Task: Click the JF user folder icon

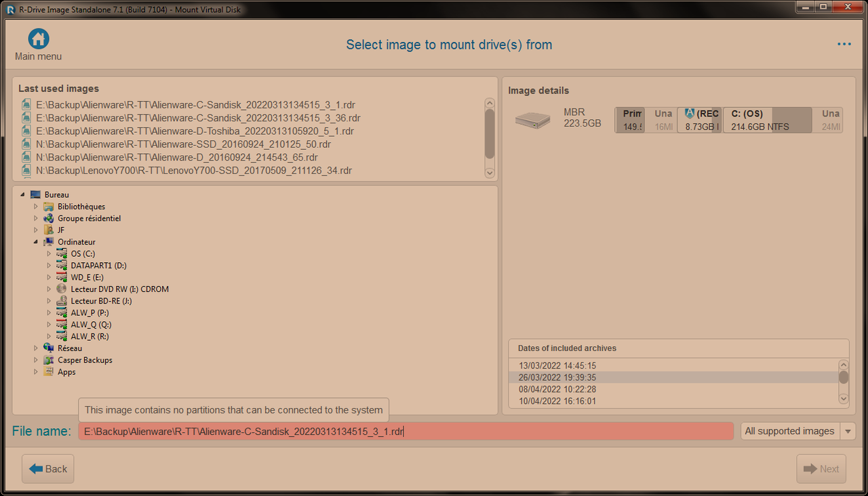Action: tap(49, 230)
